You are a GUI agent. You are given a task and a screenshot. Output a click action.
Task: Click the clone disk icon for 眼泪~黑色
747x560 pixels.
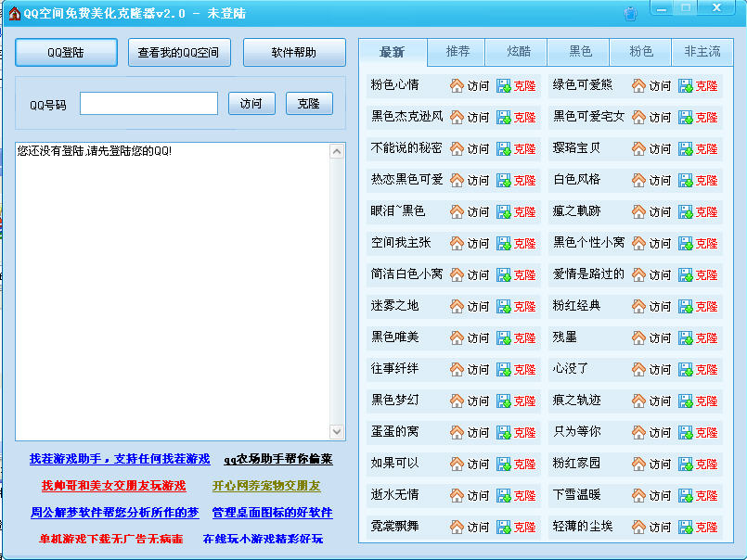504,211
